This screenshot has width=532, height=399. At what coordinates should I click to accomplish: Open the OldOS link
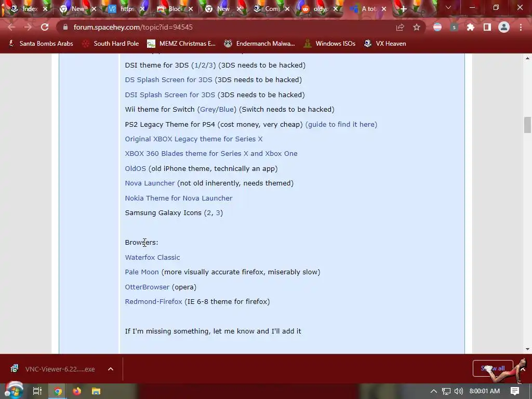coord(136,168)
